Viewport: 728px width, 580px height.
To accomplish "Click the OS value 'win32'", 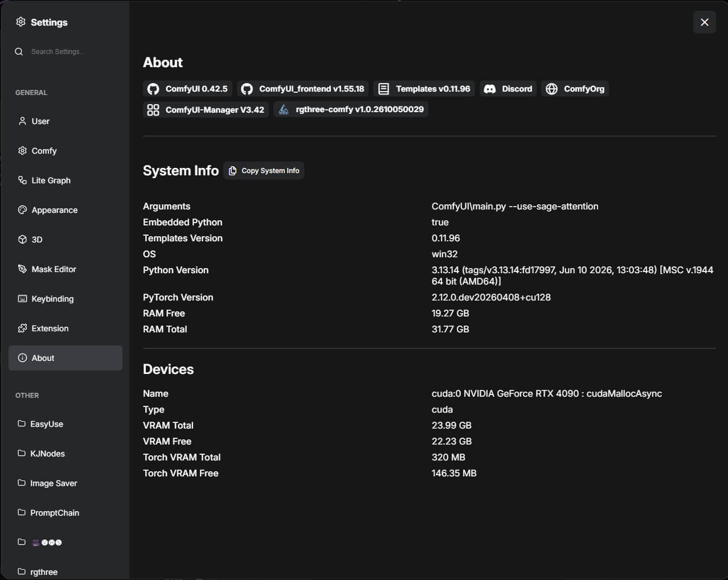I will click(x=445, y=254).
